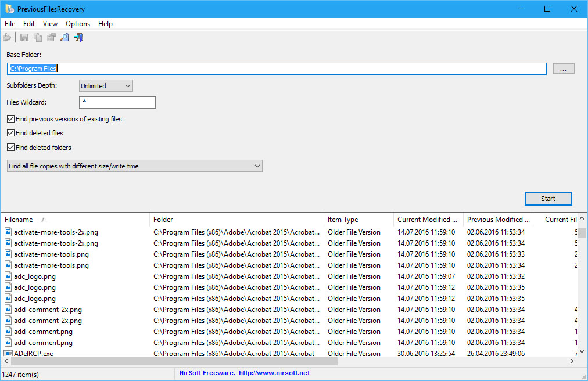This screenshot has height=381, width=588.
Task: Sort by Previous Modified column header
Action: (498, 220)
